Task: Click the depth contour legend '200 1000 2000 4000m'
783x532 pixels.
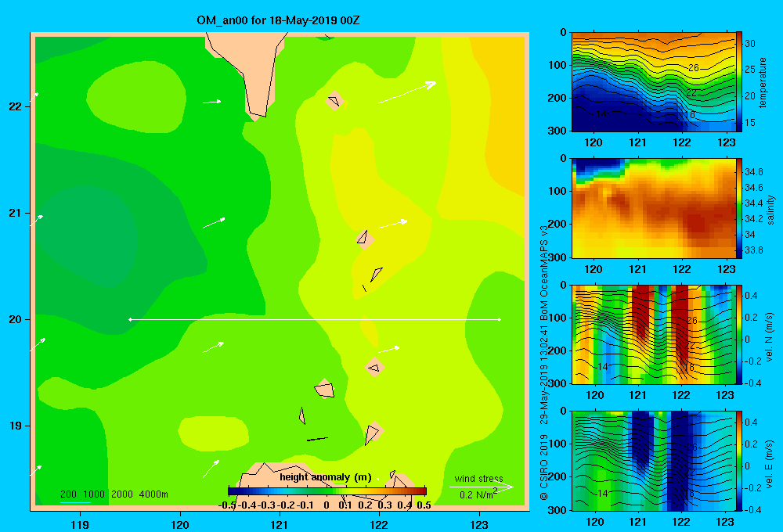Action: 114,494
